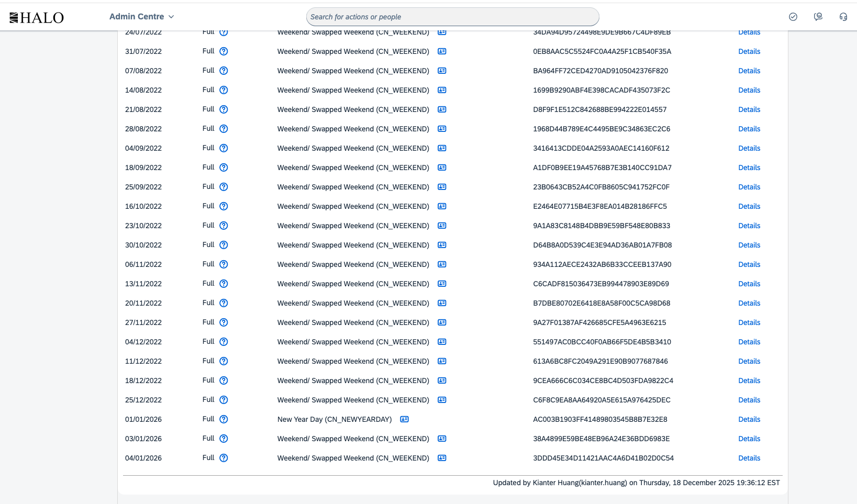Click help icon beside Full for 04/12/2022
This screenshot has height=504, width=857.
224,342
